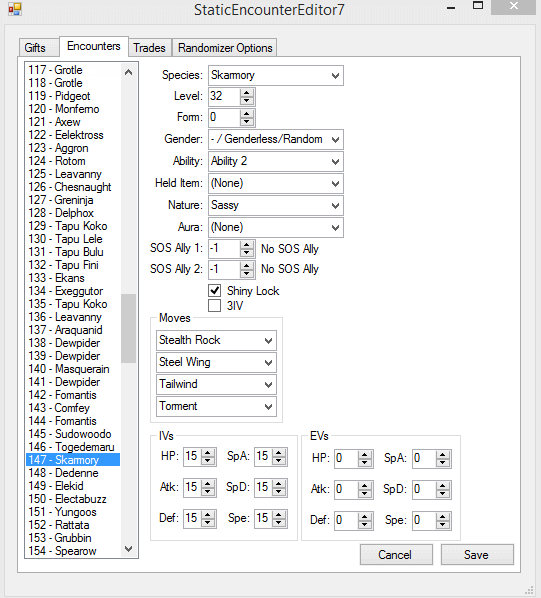Click encounter list scrollbar up arrow
Image resolution: width=541 pixels, height=598 pixels.
coord(128,72)
